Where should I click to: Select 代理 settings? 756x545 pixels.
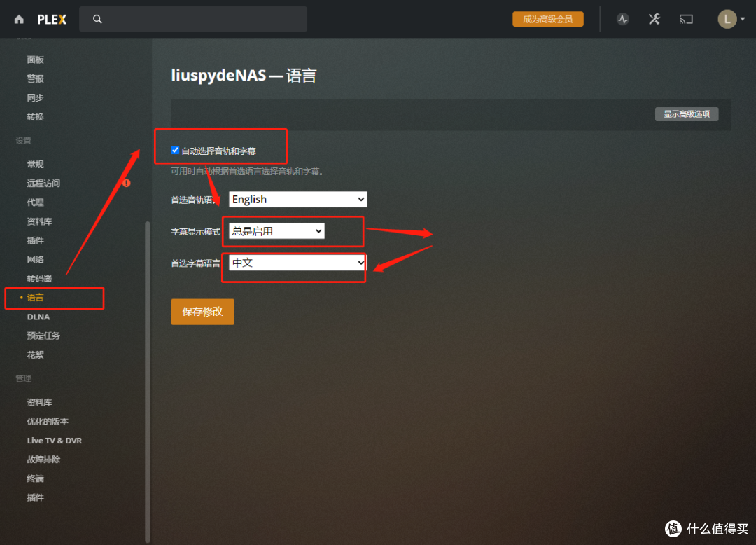pos(36,202)
